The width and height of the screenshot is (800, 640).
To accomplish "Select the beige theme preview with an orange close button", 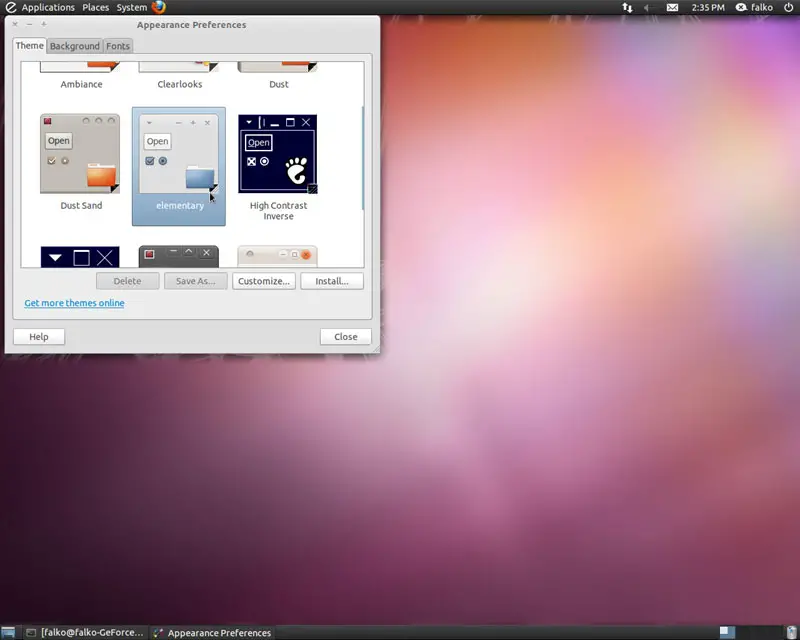I will 278,256.
